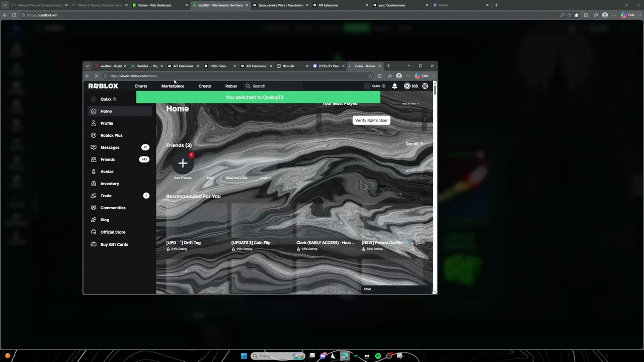
Task: Expand the tab list arrow in the Roblox window
Action: point(88,66)
